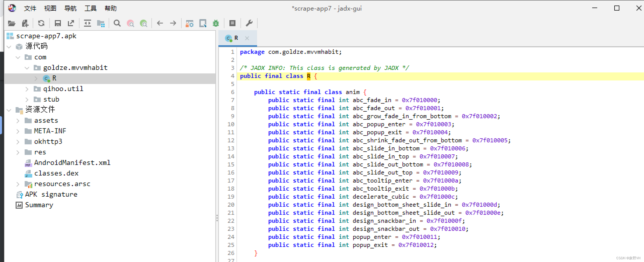Click the jadx application logo icon
This screenshot has height=262, width=644.
tap(12, 8)
